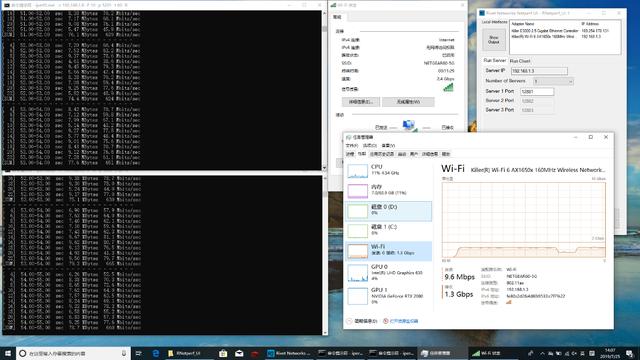
Task: Click the 9.6 Mbps send value
Action: [460, 277]
